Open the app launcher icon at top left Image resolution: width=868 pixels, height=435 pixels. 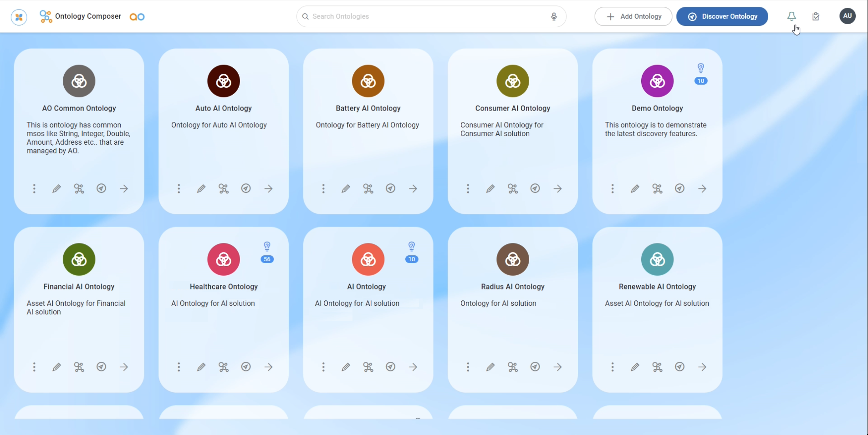pyautogui.click(x=19, y=17)
